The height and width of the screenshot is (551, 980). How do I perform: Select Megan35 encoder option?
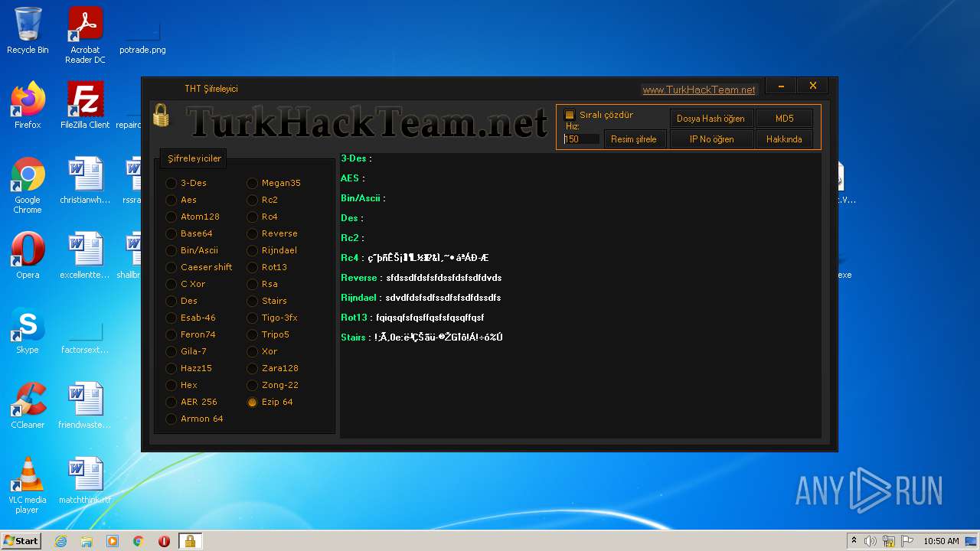[x=252, y=183]
